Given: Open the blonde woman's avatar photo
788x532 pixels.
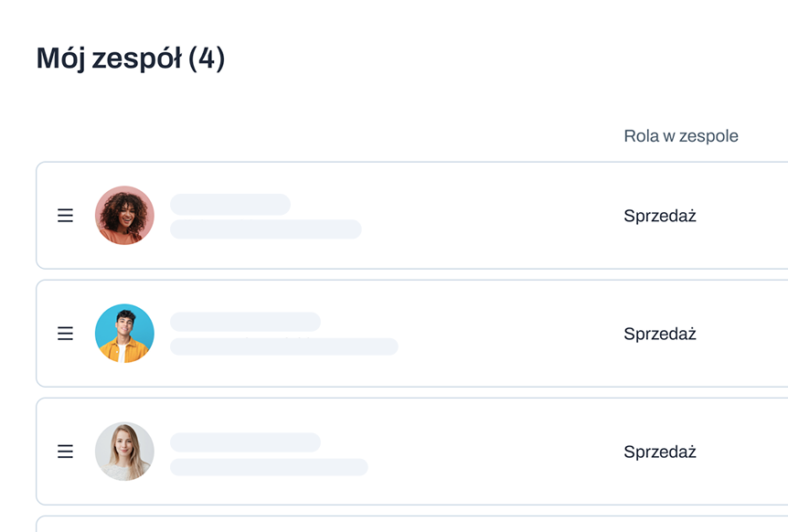Looking at the screenshot, I should [x=124, y=452].
